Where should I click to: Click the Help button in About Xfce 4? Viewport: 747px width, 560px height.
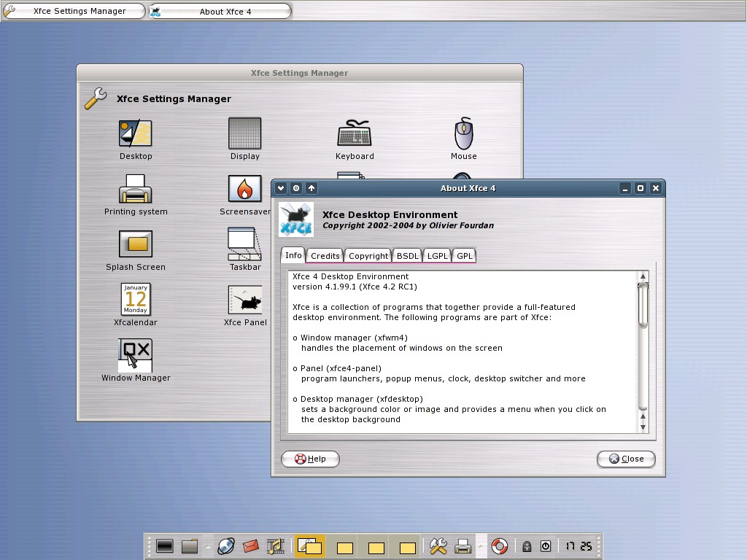[309, 459]
